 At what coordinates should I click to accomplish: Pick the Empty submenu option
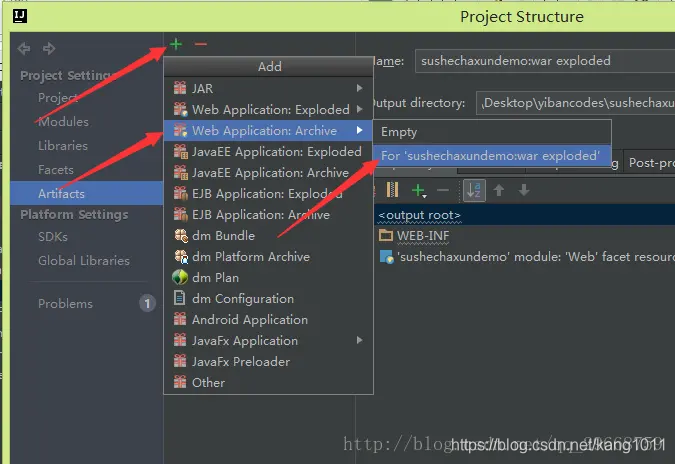(x=492, y=132)
